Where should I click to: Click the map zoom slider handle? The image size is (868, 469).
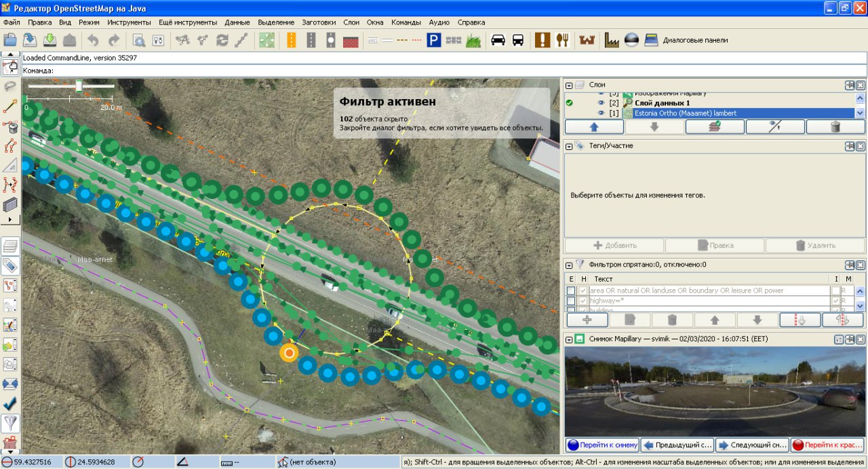[79, 86]
